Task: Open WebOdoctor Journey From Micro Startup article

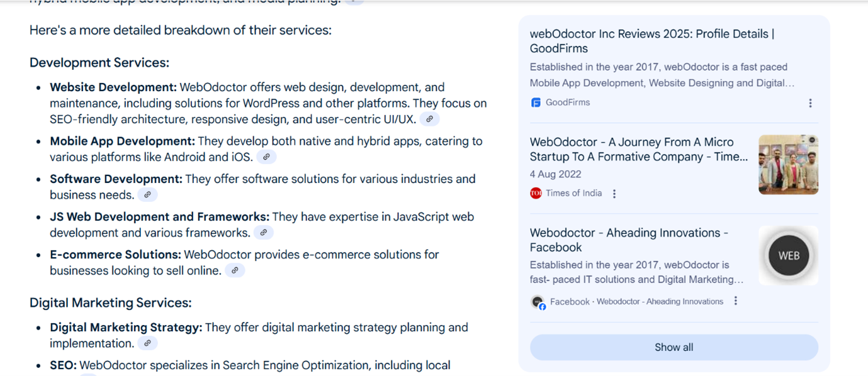Action: tap(638, 150)
